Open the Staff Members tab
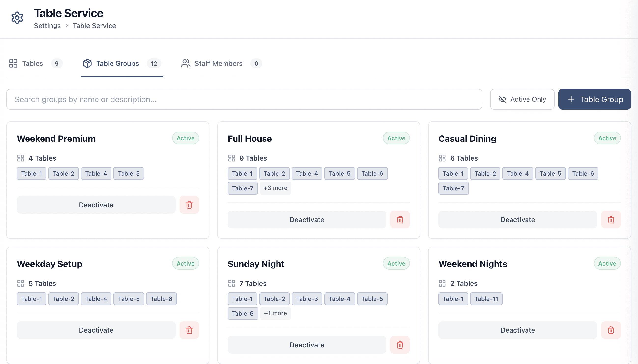 tap(222, 64)
